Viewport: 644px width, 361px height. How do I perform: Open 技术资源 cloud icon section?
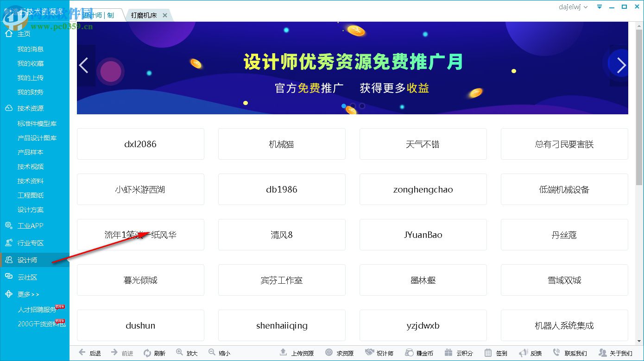pyautogui.click(x=9, y=108)
